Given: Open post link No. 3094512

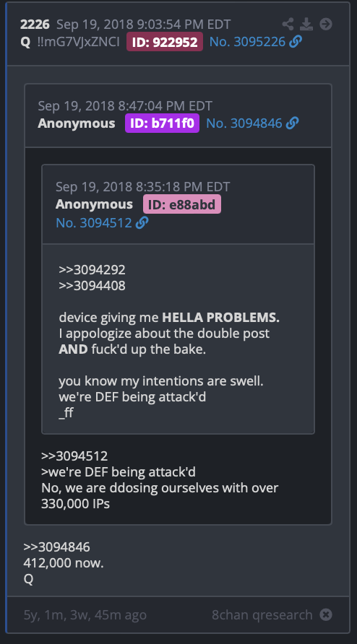Looking at the screenshot, I should [x=94, y=222].
